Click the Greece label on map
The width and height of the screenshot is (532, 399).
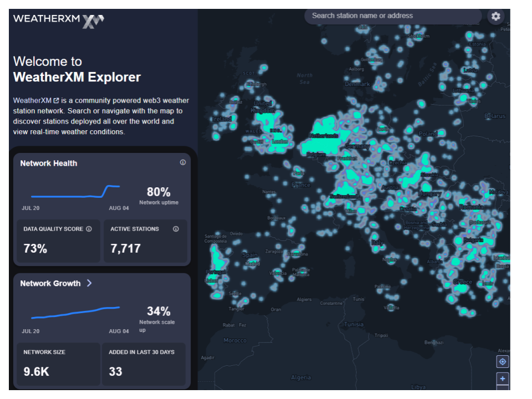(x=462, y=282)
